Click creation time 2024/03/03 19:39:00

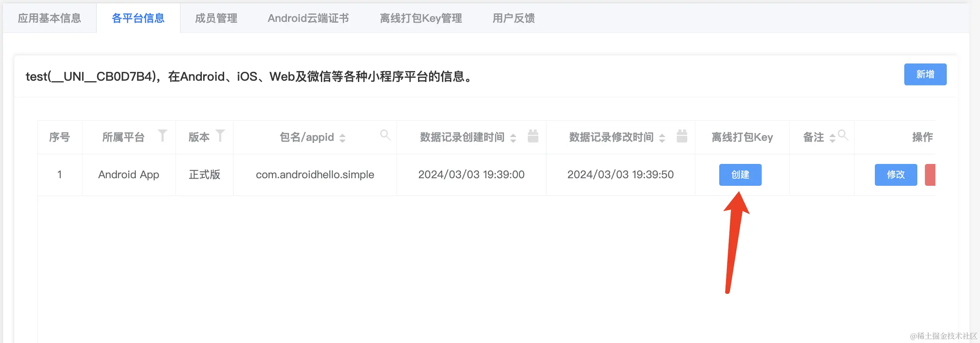coord(471,174)
